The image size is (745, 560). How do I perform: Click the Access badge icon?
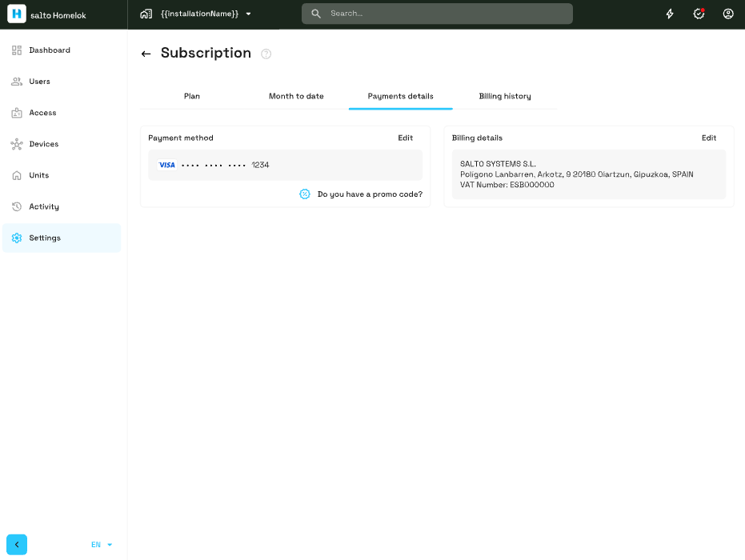17,113
